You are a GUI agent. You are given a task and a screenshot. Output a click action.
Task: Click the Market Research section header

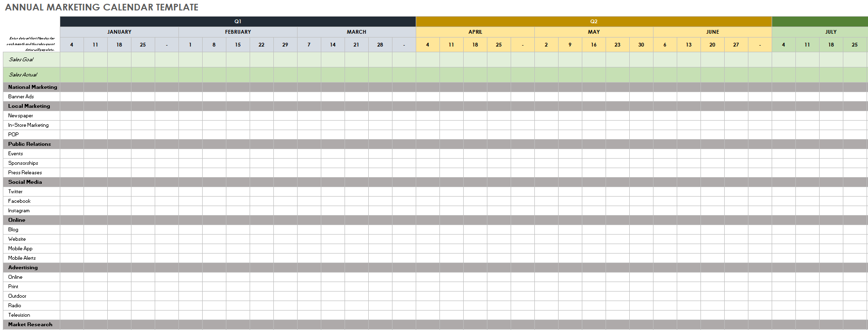pyautogui.click(x=30, y=324)
